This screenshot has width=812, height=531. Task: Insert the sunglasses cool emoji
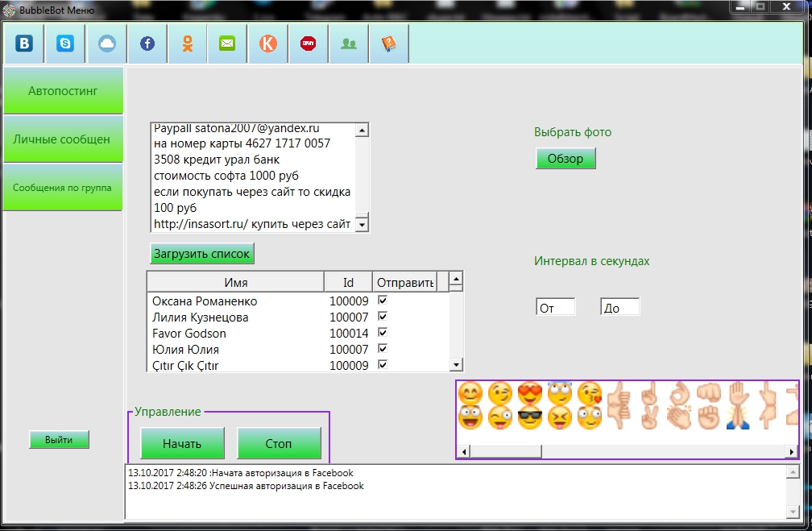click(530, 417)
